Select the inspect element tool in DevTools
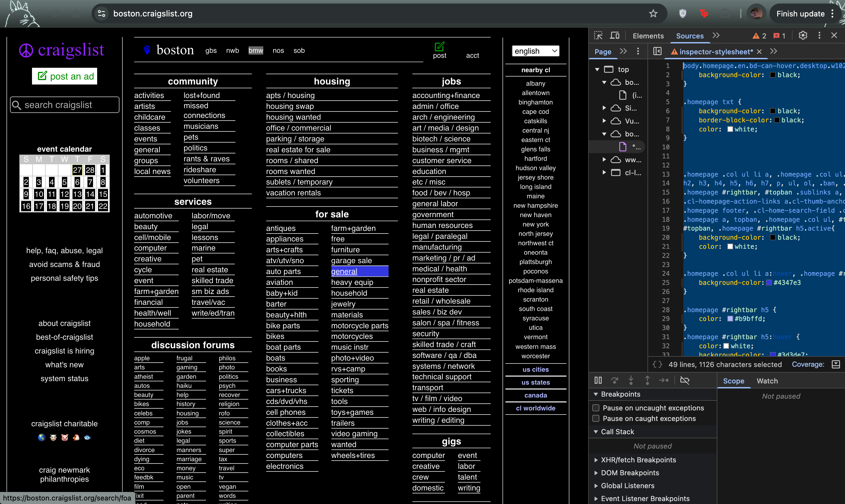This screenshot has height=504, width=845. 598,35
